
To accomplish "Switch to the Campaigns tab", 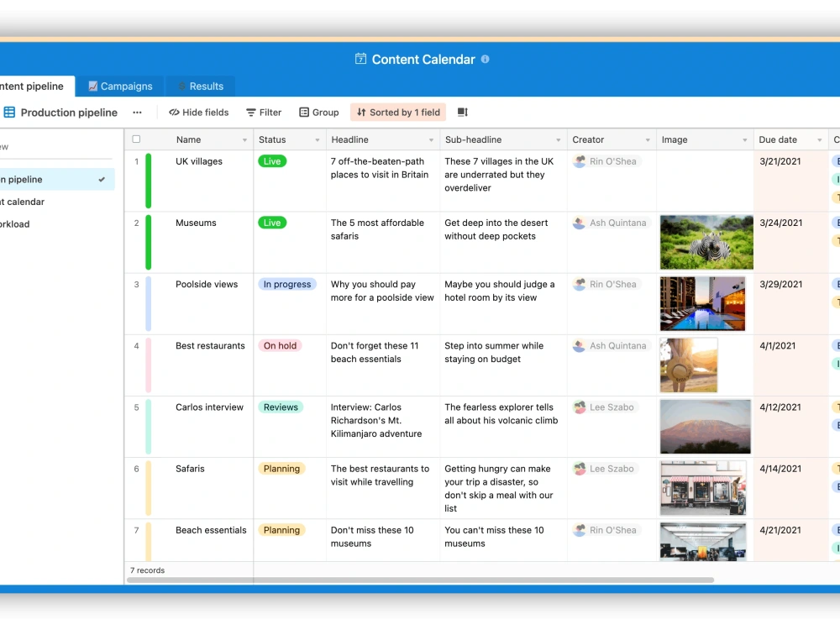I will coord(120,87).
